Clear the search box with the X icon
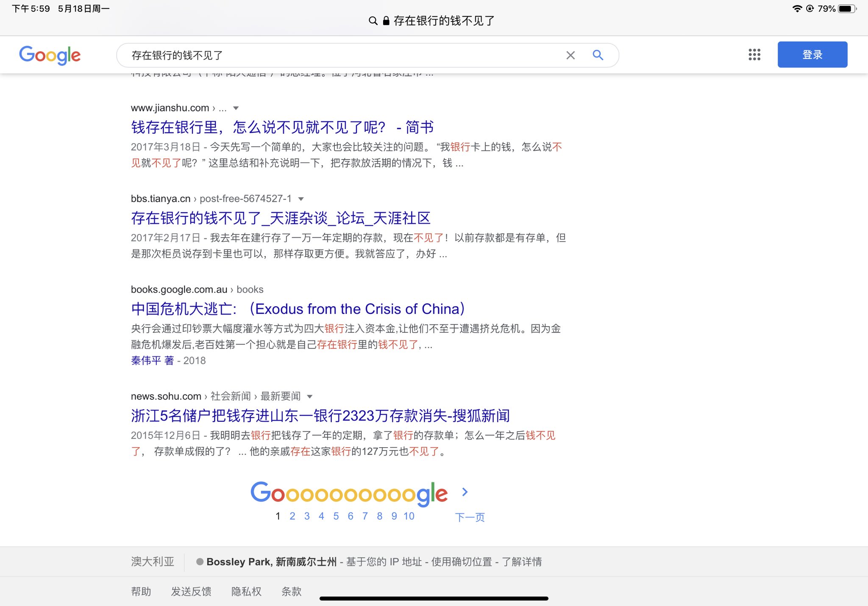This screenshot has width=868, height=606. point(570,55)
